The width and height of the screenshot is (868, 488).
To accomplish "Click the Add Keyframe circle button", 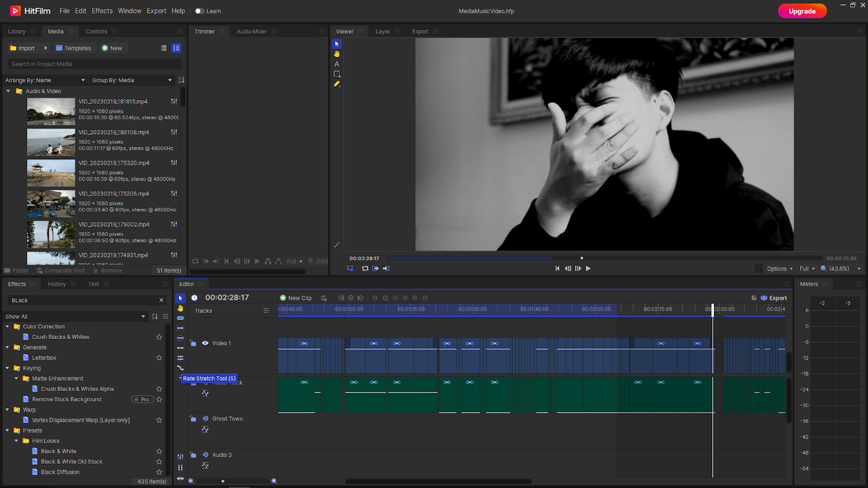I will pyautogui.click(x=351, y=298).
